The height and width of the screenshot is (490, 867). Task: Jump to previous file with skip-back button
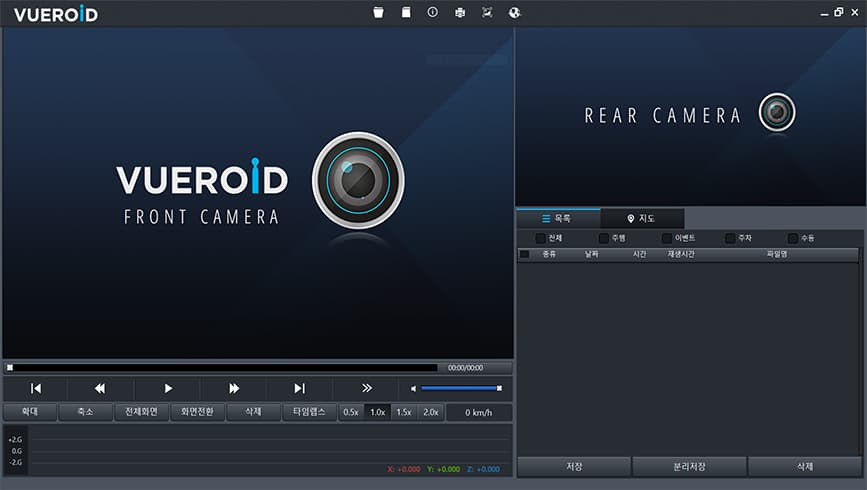pos(36,388)
